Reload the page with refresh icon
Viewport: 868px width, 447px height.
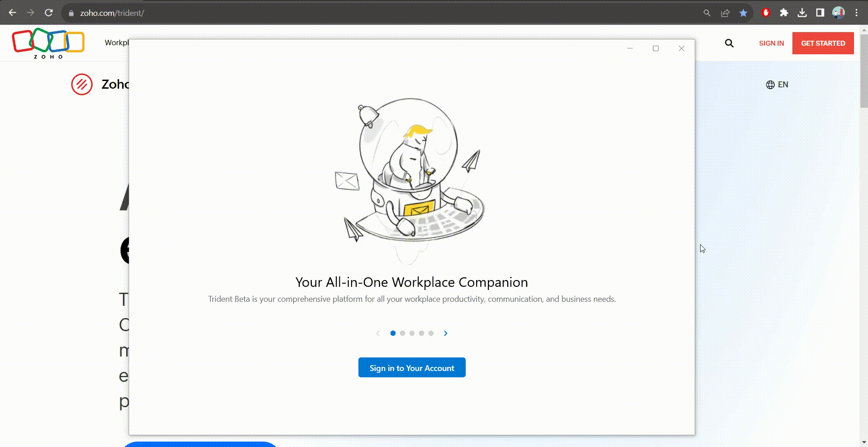tap(49, 13)
